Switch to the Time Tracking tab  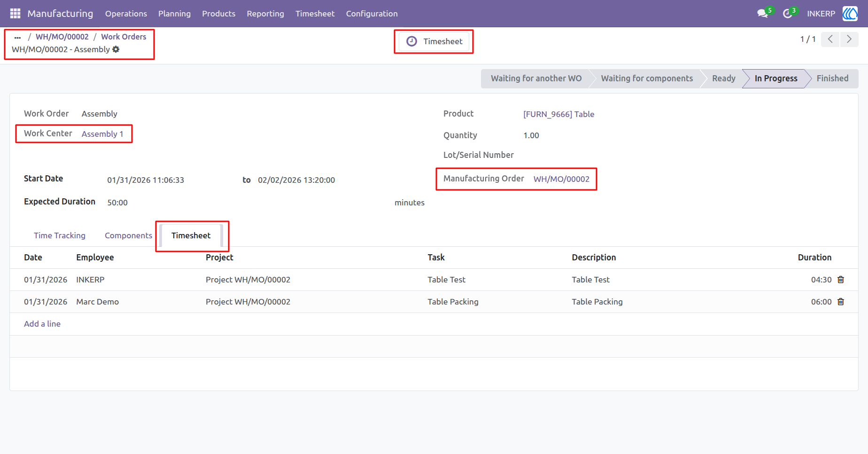(x=60, y=235)
